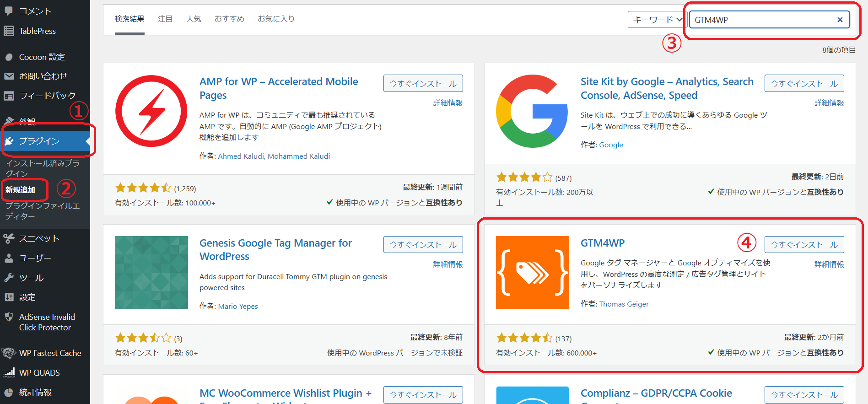Click the 設定 sliders icon
The width and height of the screenshot is (868, 404).
pyautogui.click(x=9, y=297)
